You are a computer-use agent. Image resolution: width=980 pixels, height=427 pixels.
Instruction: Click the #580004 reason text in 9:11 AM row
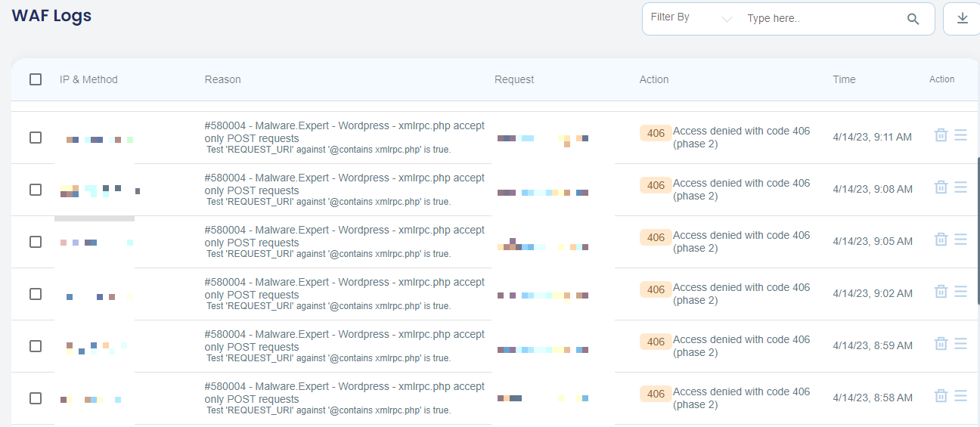click(344, 132)
